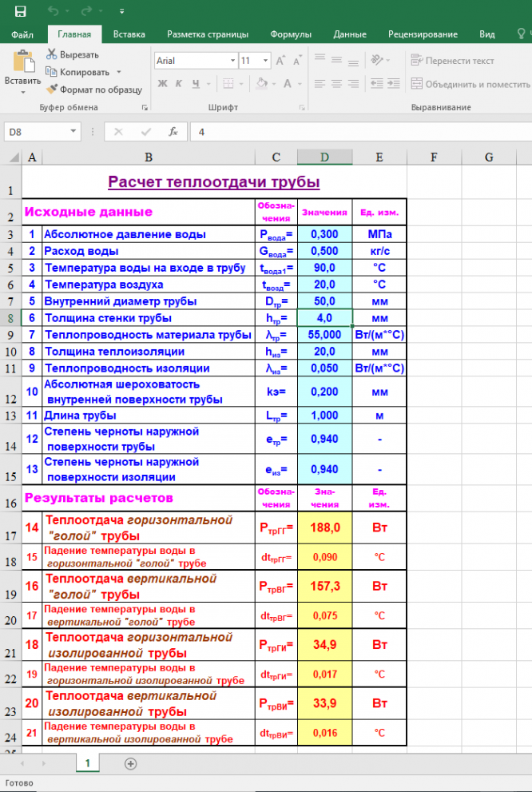
Task: Expand the fill color dropdown arrow
Action: tap(274, 84)
